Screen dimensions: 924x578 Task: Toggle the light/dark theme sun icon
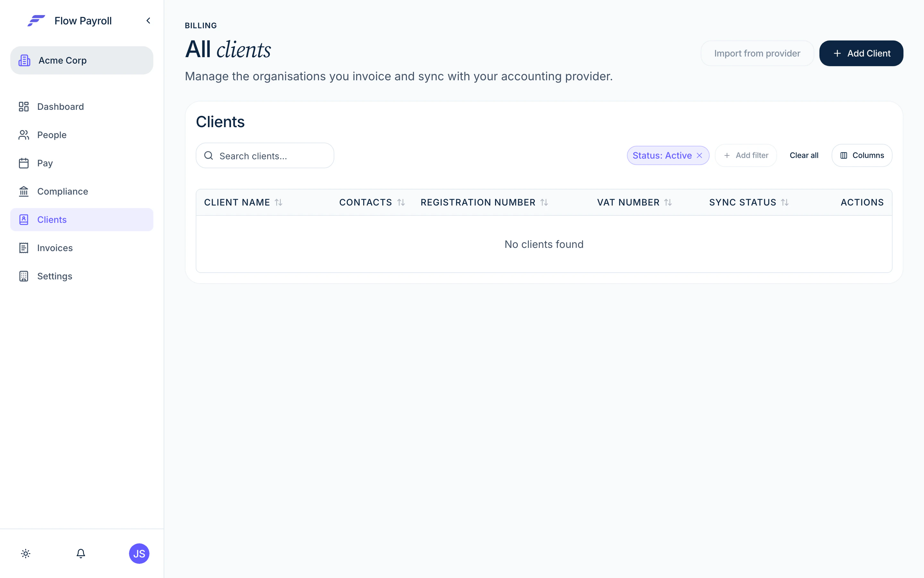click(26, 554)
